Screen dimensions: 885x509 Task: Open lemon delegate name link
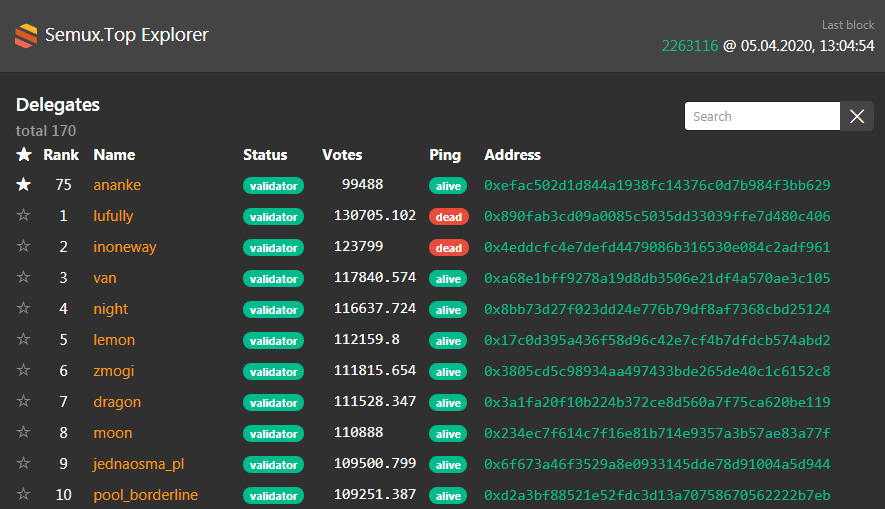point(114,340)
